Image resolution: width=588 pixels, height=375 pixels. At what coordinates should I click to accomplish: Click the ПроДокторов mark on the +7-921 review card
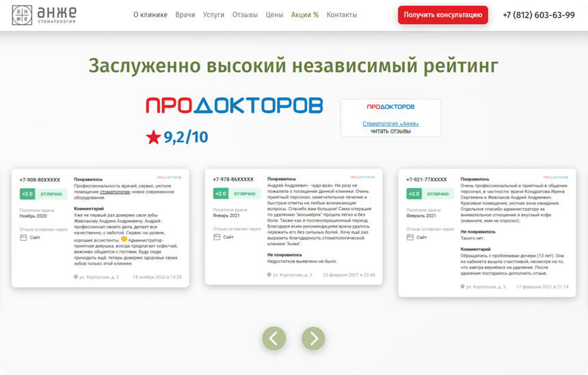(x=556, y=177)
